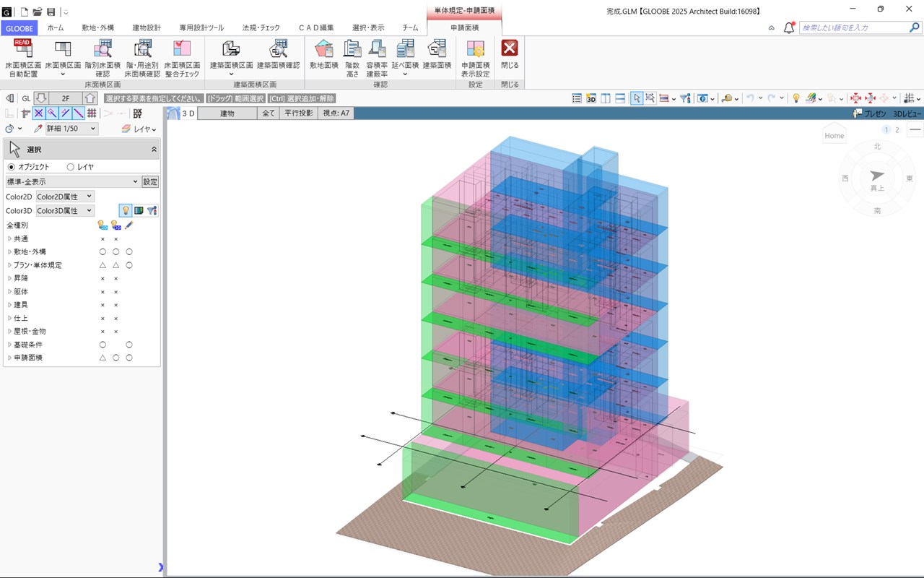
Task: Open the 建物設計 ribbon tab
Action: (147, 27)
